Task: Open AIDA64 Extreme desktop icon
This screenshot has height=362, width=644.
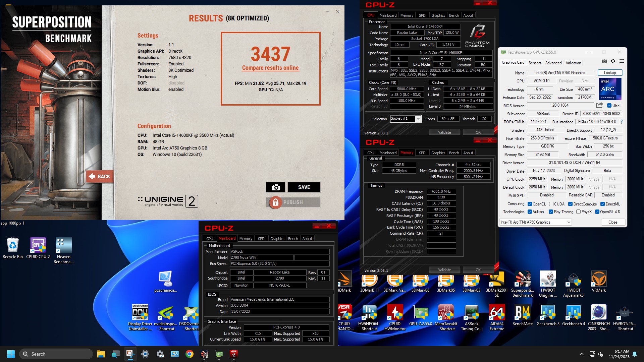Action: point(497,317)
